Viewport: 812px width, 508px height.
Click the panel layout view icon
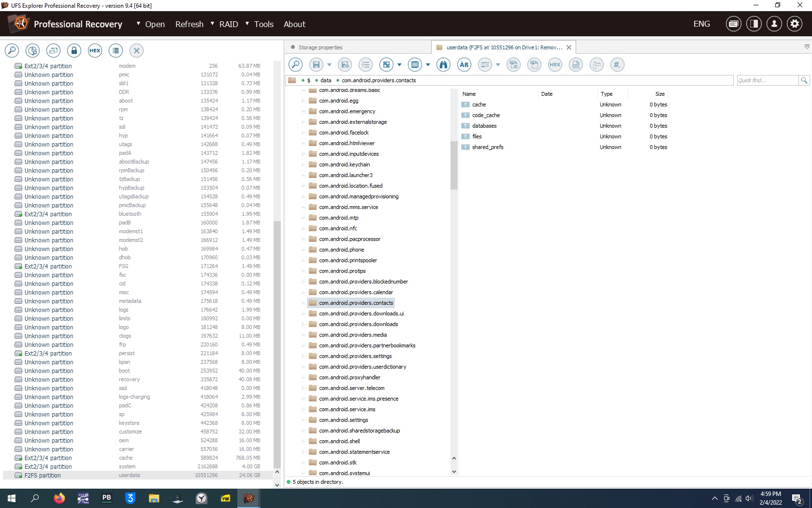pos(386,64)
